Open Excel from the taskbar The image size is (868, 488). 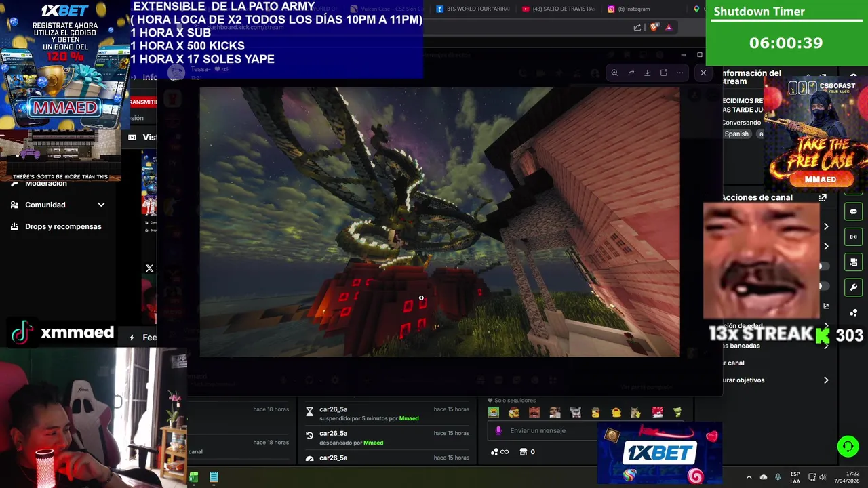point(194,477)
